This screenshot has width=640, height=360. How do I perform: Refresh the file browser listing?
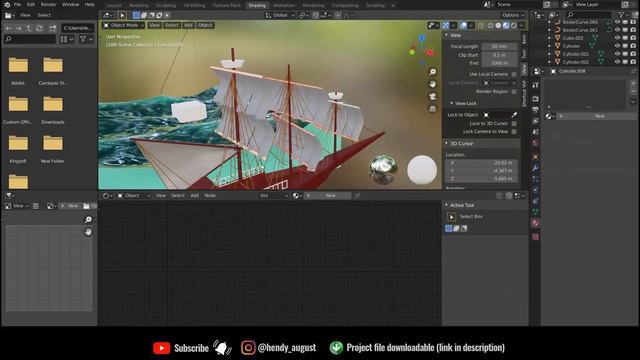click(x=39, y=28)
